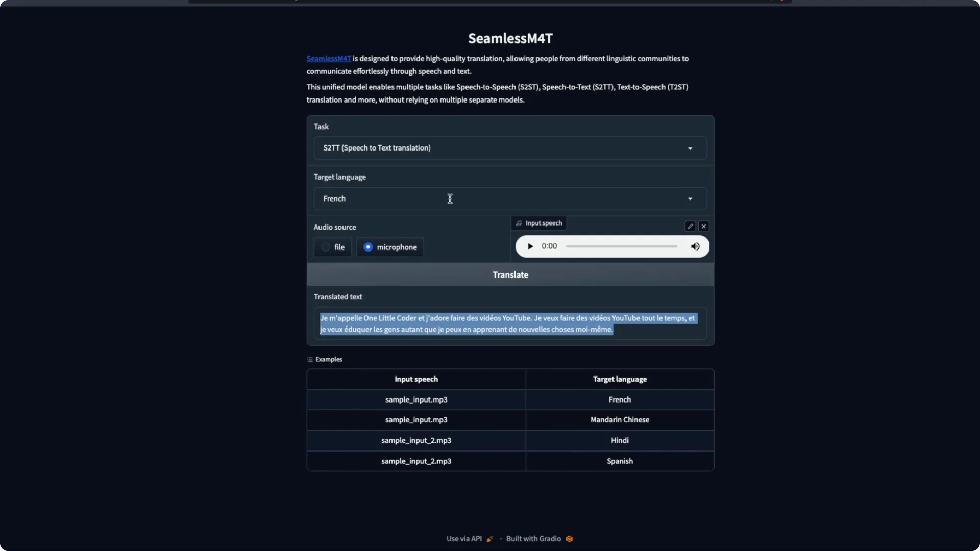Expand the S2TT task selection chevron

pos(690,148)
